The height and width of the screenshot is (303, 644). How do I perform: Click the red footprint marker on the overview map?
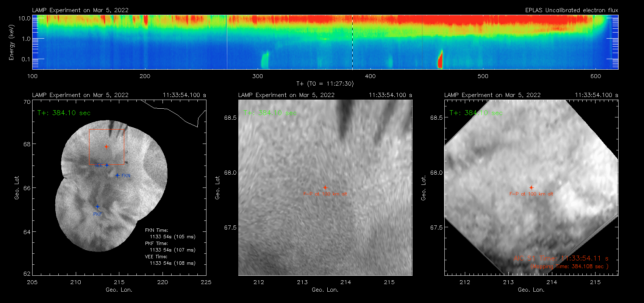click(106, 147)
